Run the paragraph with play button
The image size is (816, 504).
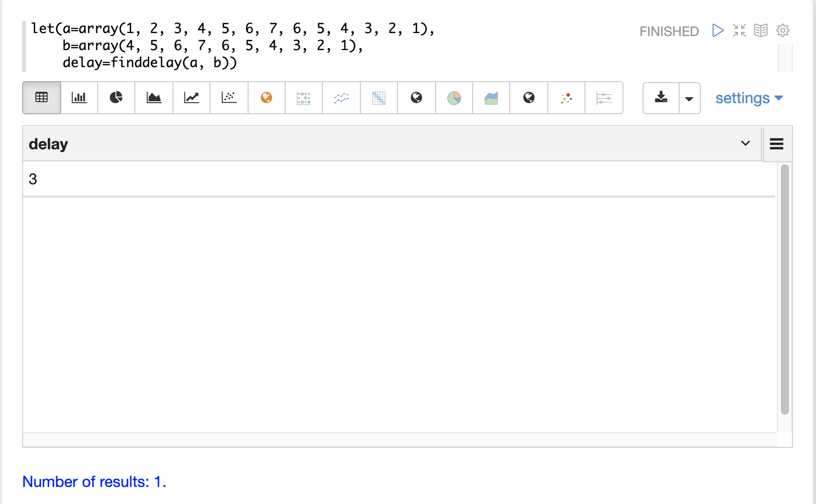[x=718, y=31]
